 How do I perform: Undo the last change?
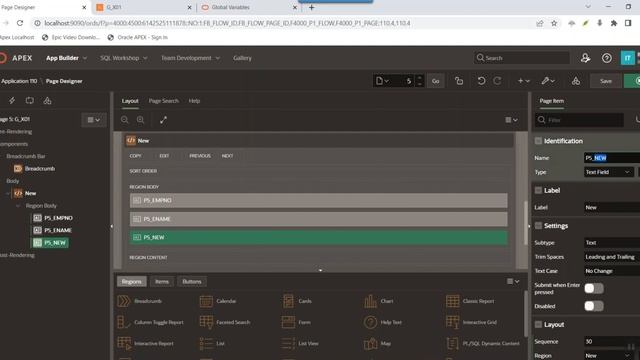coord(481,81)
